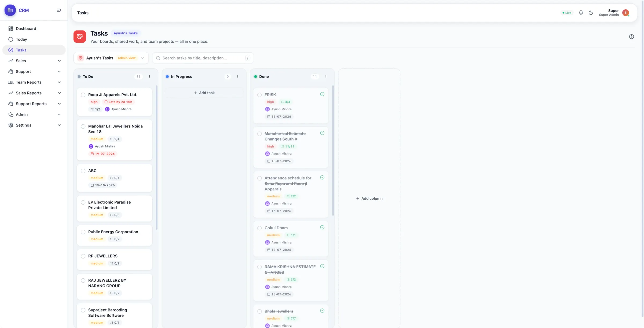This screenshot has width=644, height=328.
Task: Click the CRM logo icon
Action: coord(10,10)
